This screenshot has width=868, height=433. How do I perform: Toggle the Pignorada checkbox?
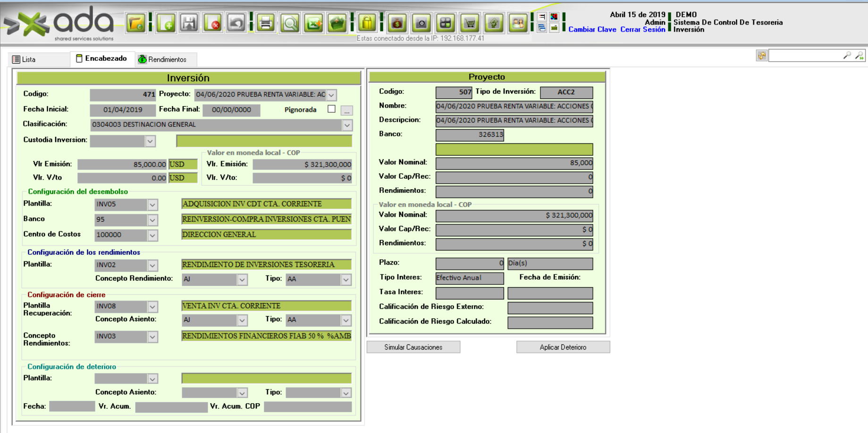click(332, 109)
